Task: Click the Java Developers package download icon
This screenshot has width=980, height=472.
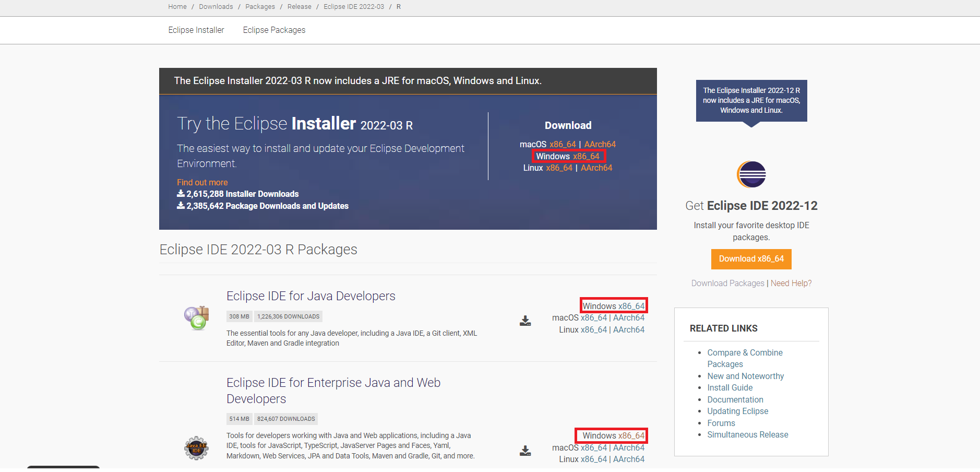Action: click(x=525, y=321)
